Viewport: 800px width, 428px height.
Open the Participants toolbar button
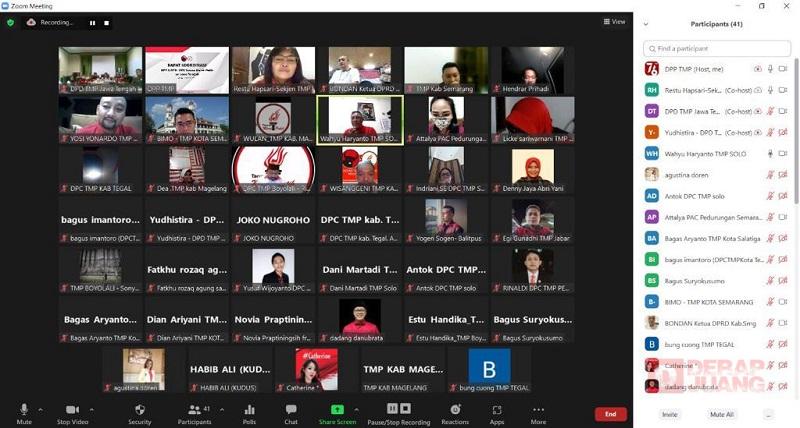pyautogui.click(x=194, y=413)
